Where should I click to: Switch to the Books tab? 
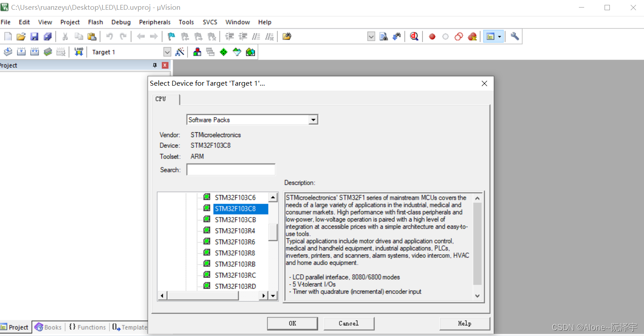(48, 327)
